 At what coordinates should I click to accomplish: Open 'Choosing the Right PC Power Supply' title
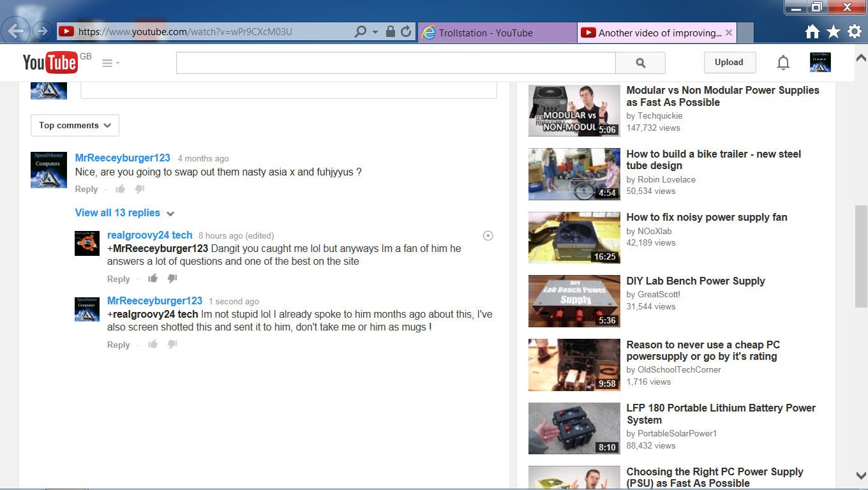[x=715, y=477]
